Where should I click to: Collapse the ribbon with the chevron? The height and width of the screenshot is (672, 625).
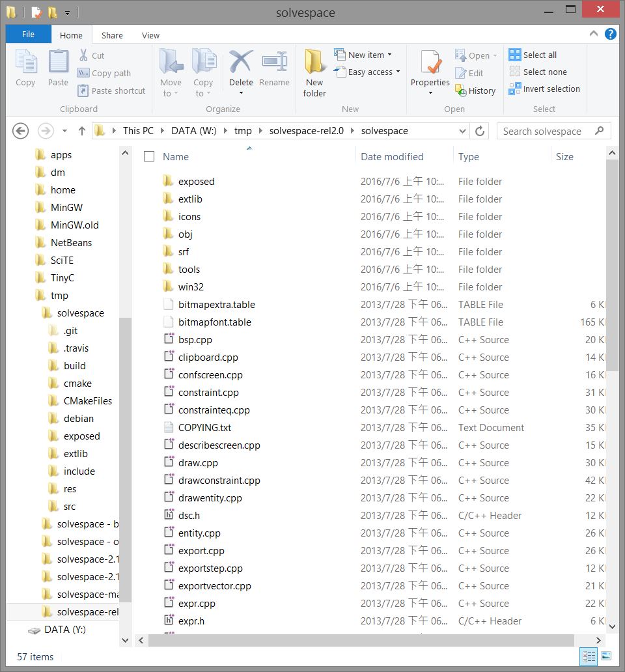point(594,33)
